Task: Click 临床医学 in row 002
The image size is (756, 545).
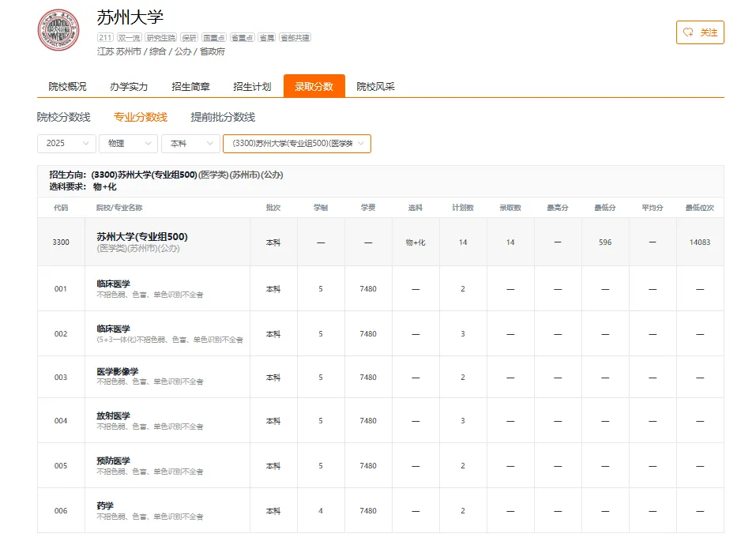Action: pos(113,329)
